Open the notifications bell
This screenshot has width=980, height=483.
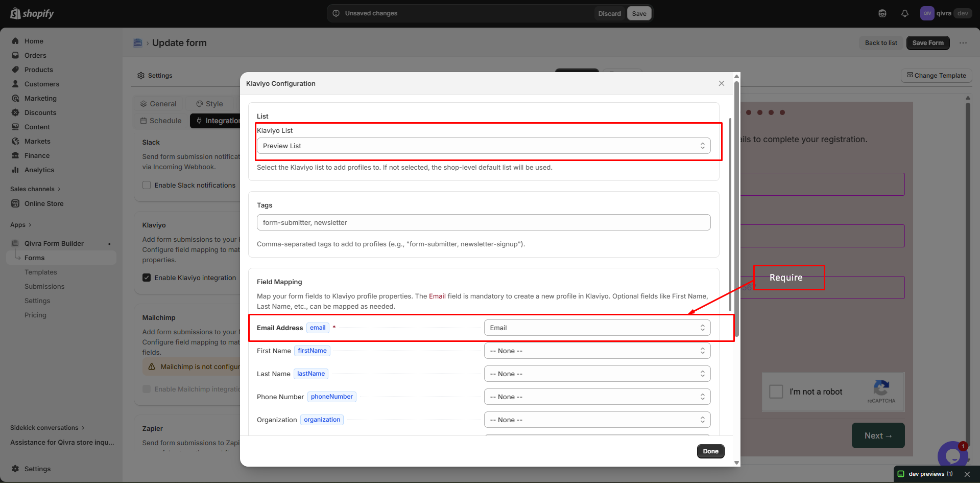coord(904,13)
